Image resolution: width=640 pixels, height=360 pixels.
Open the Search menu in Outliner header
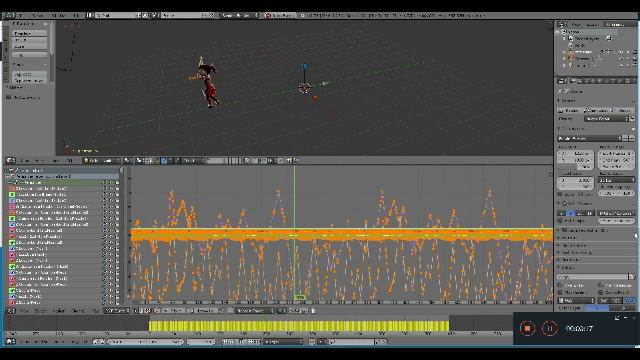[x=592, y=24]
